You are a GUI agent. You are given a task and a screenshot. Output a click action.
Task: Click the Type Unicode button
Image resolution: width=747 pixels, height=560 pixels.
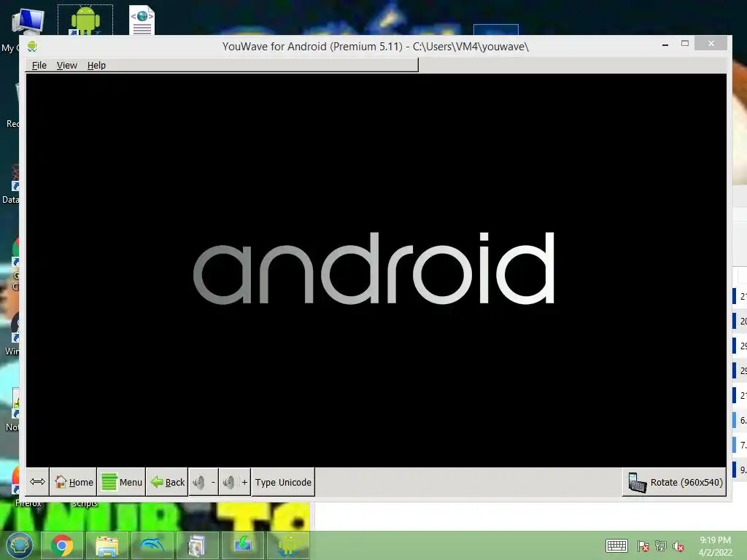coord(283,482)
